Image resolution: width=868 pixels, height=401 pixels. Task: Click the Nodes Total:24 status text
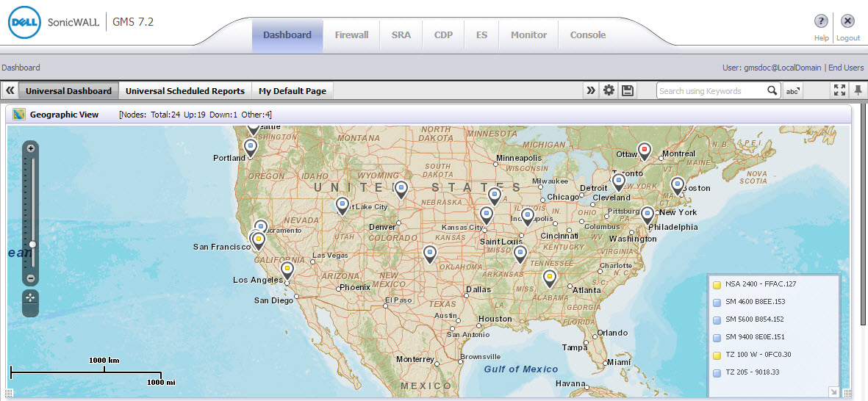[x=195, y=115]
